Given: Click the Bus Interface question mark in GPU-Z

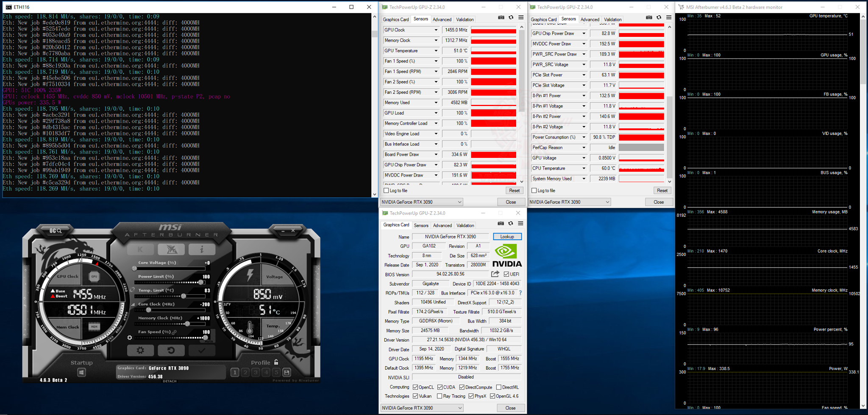Looking at the screenshot, I should point(520,293).
